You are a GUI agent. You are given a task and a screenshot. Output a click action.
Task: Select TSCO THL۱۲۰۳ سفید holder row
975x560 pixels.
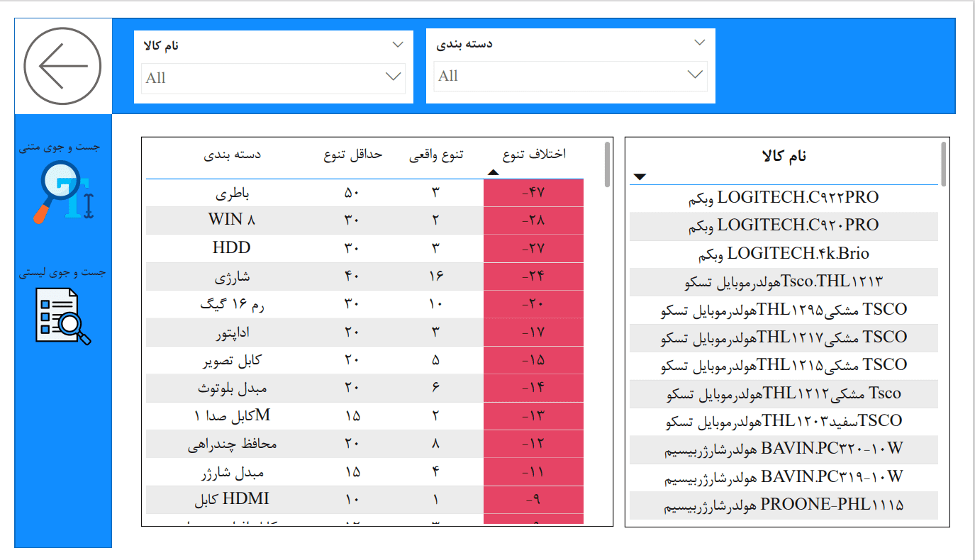[x=784, y=421]
